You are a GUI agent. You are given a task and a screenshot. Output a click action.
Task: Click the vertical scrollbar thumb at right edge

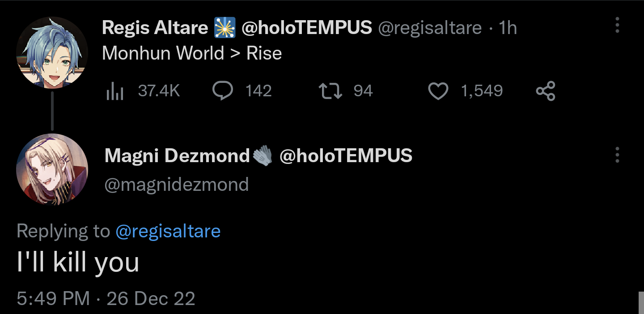[640, 302]
